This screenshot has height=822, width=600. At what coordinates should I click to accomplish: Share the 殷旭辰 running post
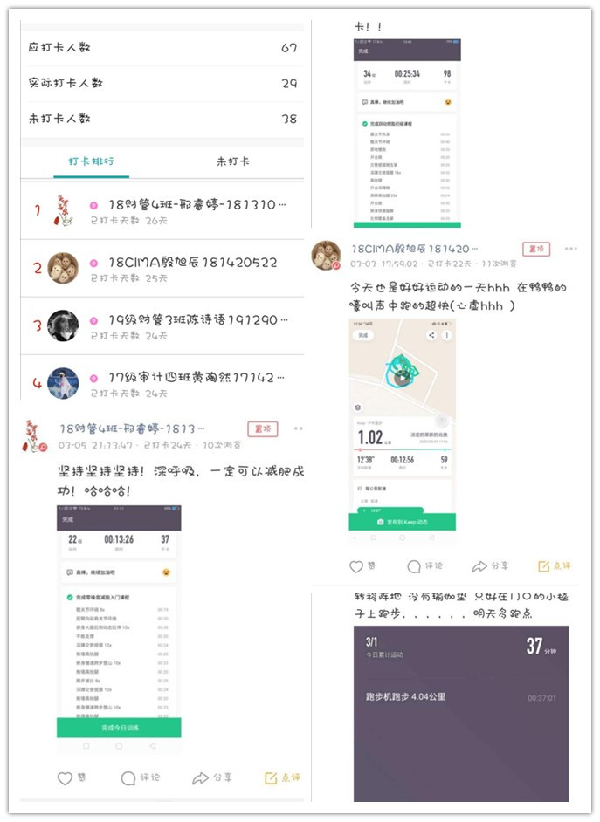[x=479, y=566]
